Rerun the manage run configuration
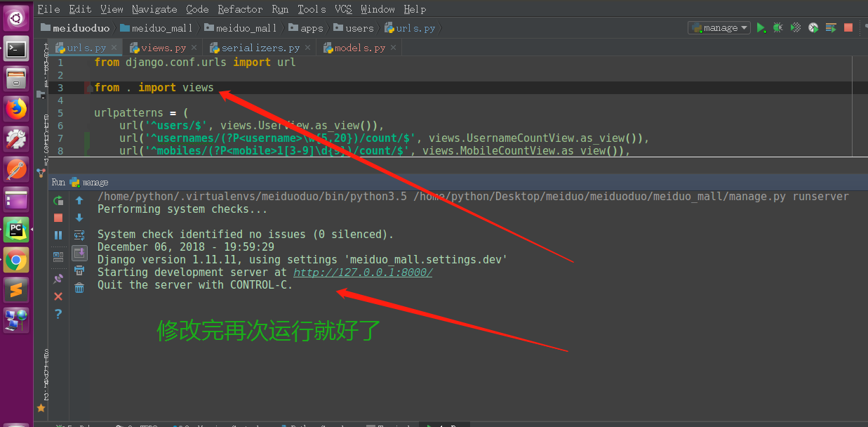Image resolution: width=868 pixels, height=427 pixels. 59,201
